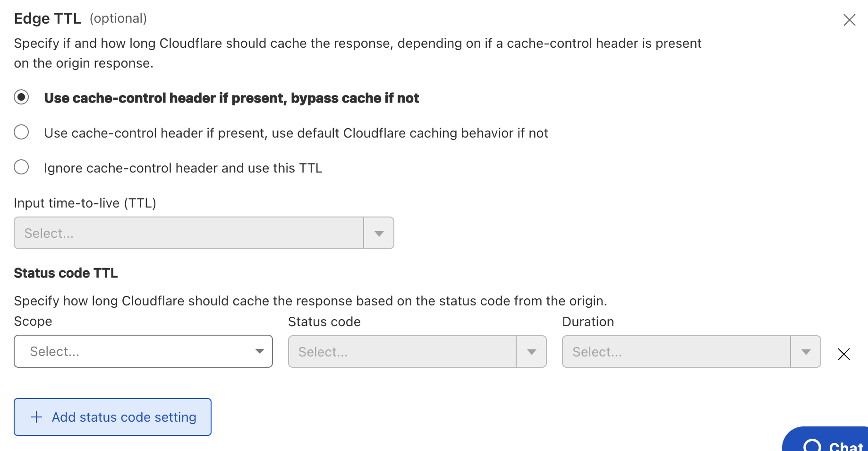Select 'bypass cache if not' radio option
Screen dimensions: 868x451
(x=21, y=97)
